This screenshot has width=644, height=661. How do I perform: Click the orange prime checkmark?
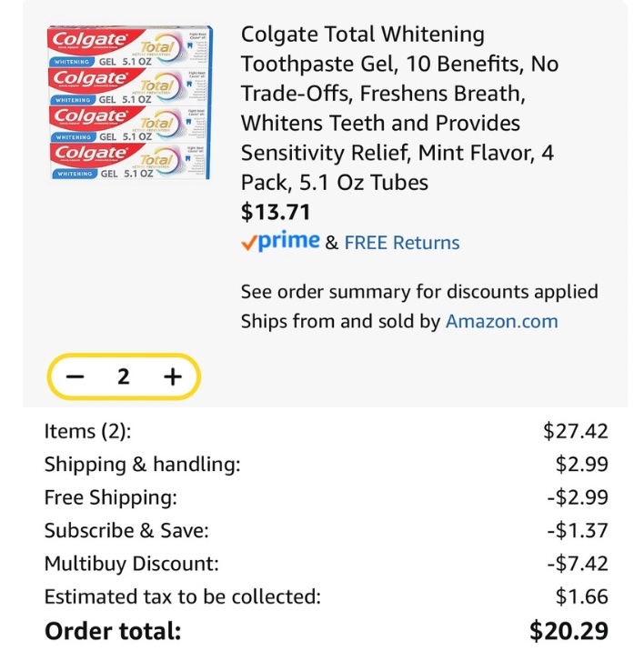coord(249,244)
